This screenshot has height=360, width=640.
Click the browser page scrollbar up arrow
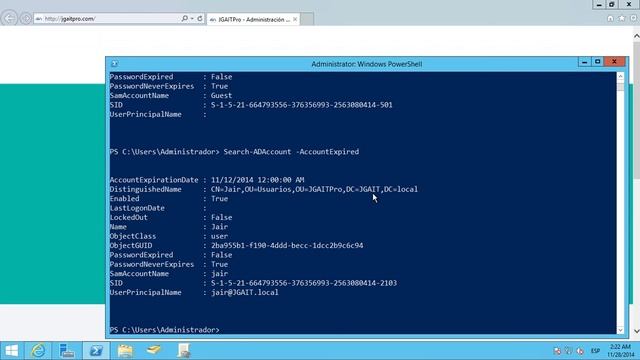636,36
